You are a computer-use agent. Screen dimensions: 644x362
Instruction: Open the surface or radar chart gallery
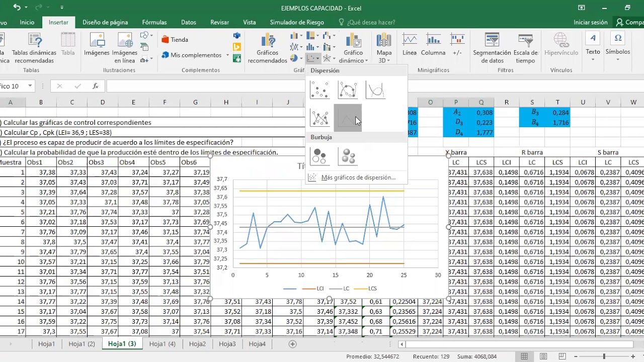pos(329,59)
